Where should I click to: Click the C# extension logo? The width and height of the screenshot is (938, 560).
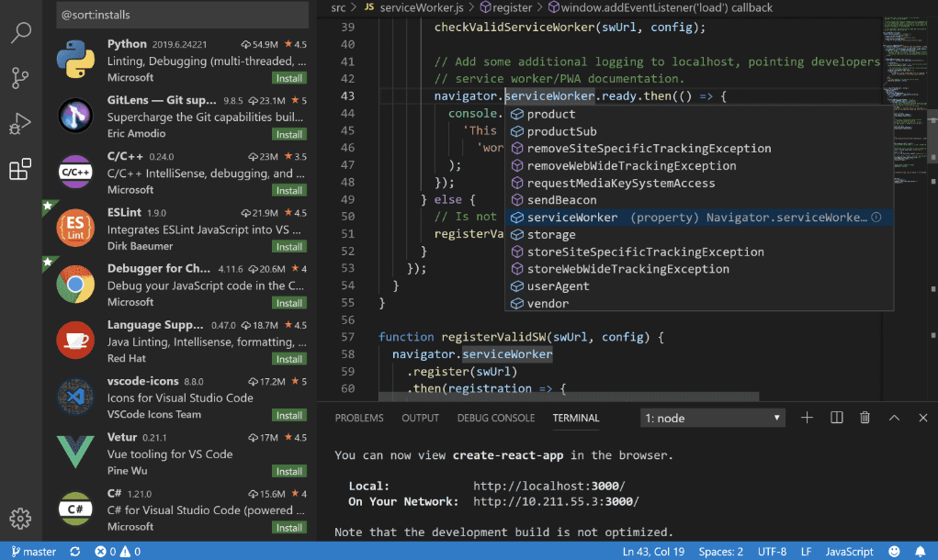(75, 509)
